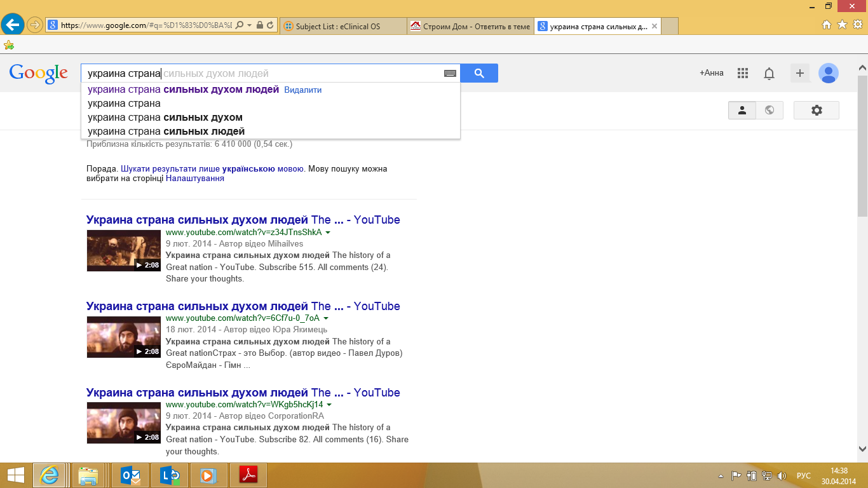Choose suggestion украина страна сильных людей
The width and height of the screenshot is (868, 488).
pyautogui.click(x=166, y=132)
